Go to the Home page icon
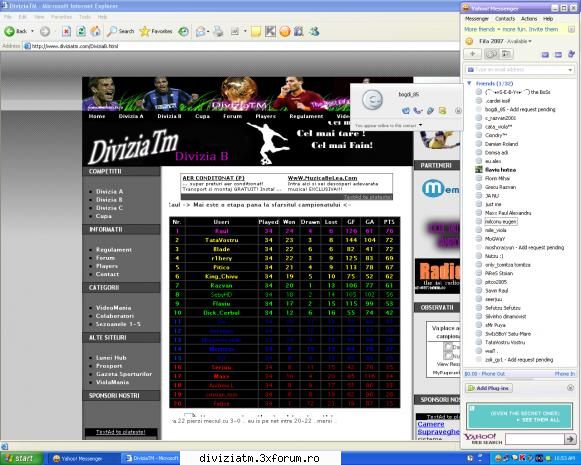581x465 pixels. point(95,31)
